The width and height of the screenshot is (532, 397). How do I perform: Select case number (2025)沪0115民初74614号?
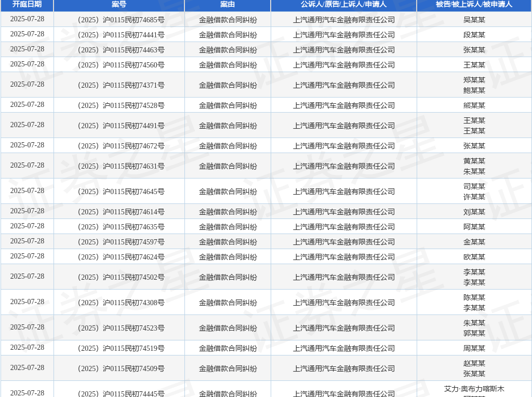pos(121,212)
